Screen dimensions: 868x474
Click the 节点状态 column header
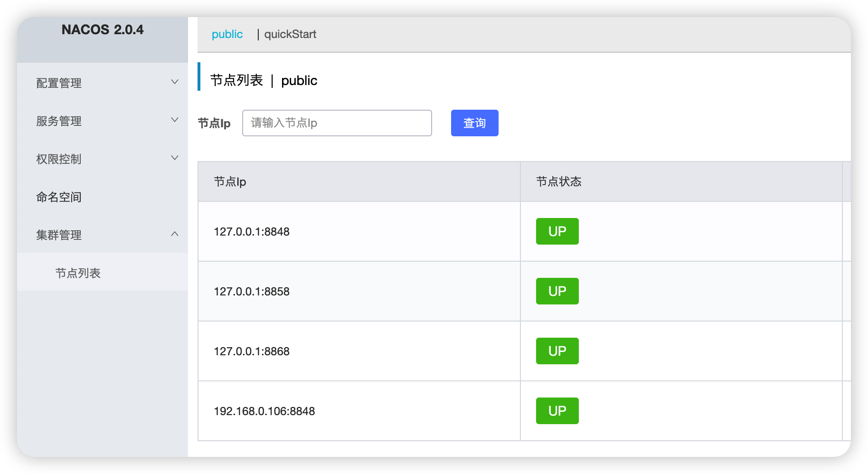pyautogui.click(x=558, y=182)
